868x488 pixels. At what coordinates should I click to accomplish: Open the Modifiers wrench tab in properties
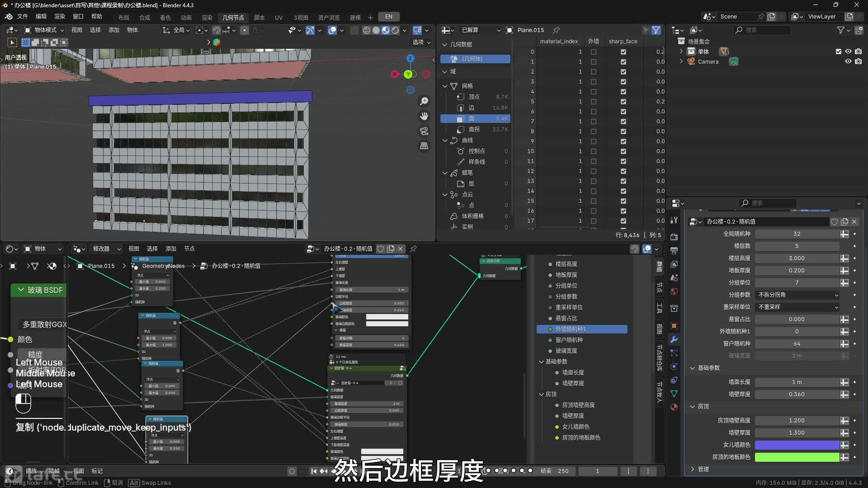click(x=674, y=339)
